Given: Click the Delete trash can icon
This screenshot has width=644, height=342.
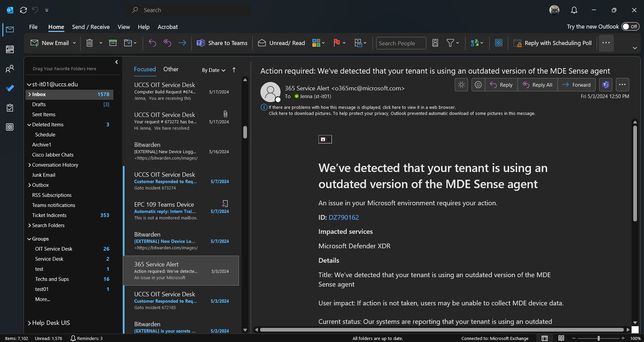Looking at the screenshot, I should 90,43.
